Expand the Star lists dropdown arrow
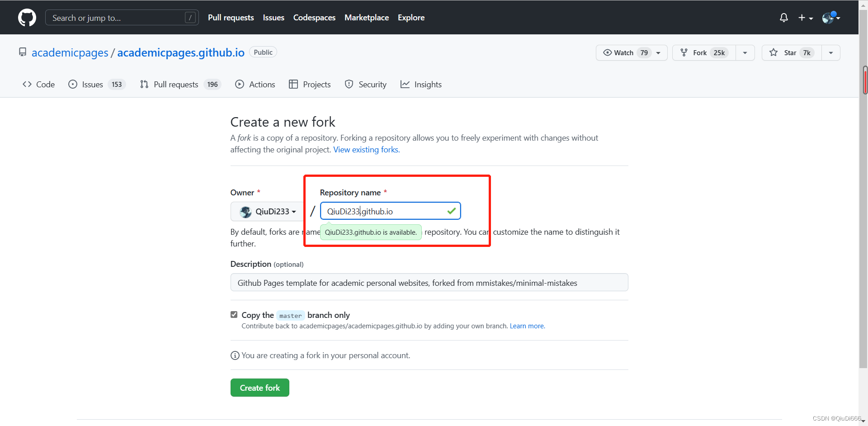Screen dimensions: 868x426 (x=831, y=53)
